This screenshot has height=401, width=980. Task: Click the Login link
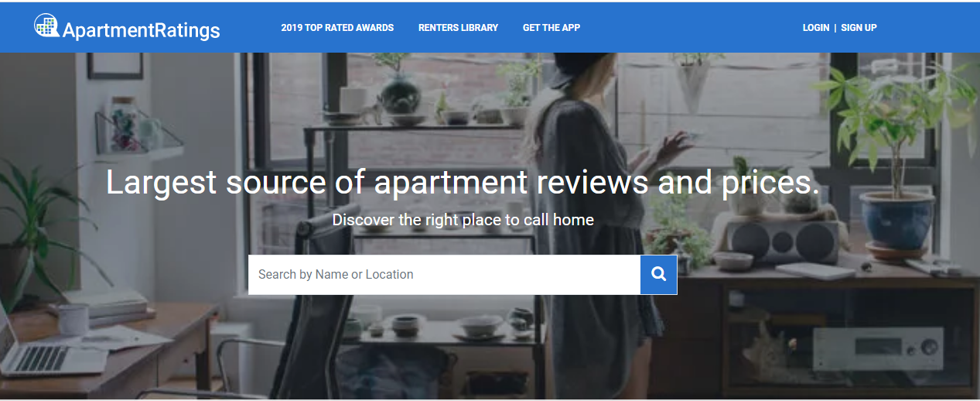[815, 28]
